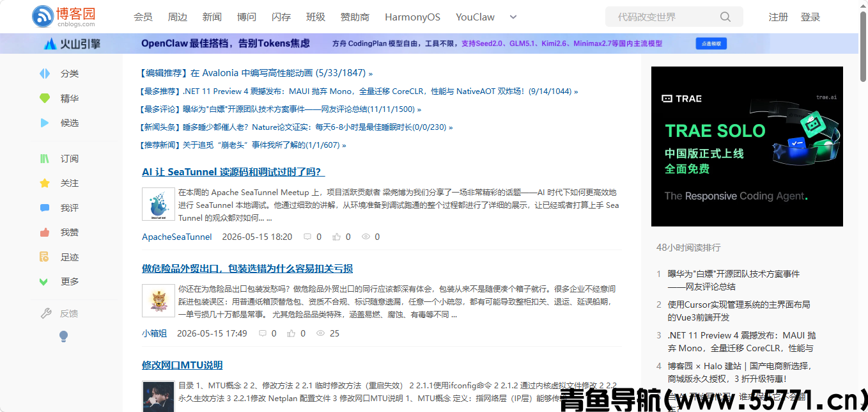
Task: Open the 会员 nav item
Action: [143, 17]
